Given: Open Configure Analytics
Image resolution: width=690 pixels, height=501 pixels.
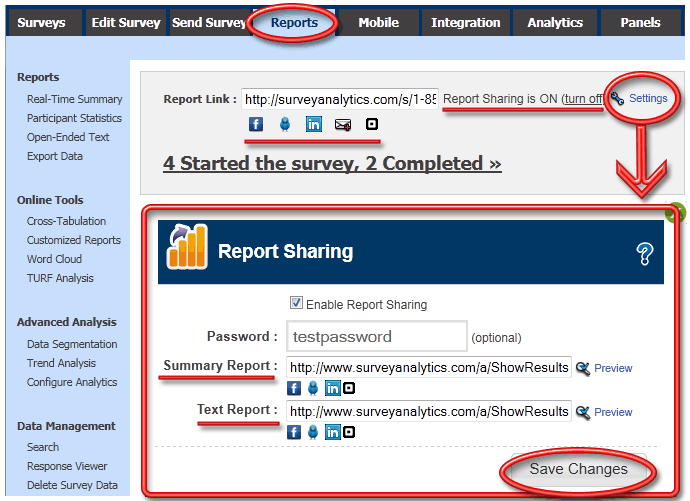Looking at the screenshot, I should pyautogui.click(x=72, y=382).
